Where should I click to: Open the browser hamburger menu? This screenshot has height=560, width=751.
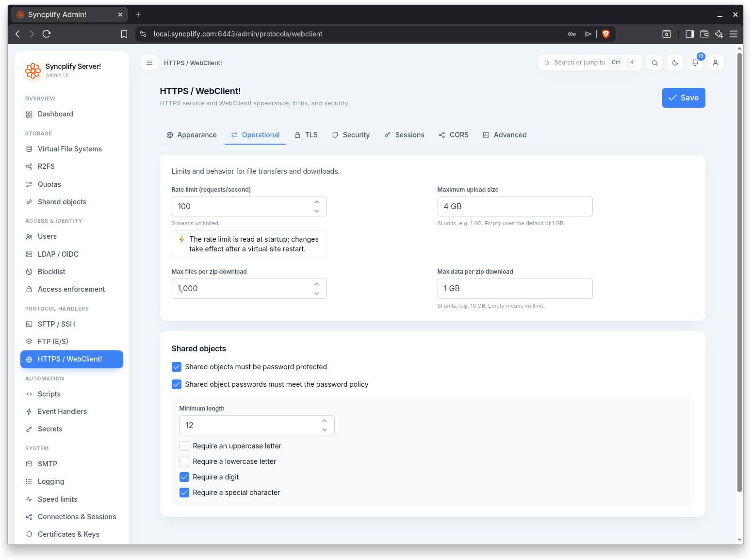[x=734, y=34]
